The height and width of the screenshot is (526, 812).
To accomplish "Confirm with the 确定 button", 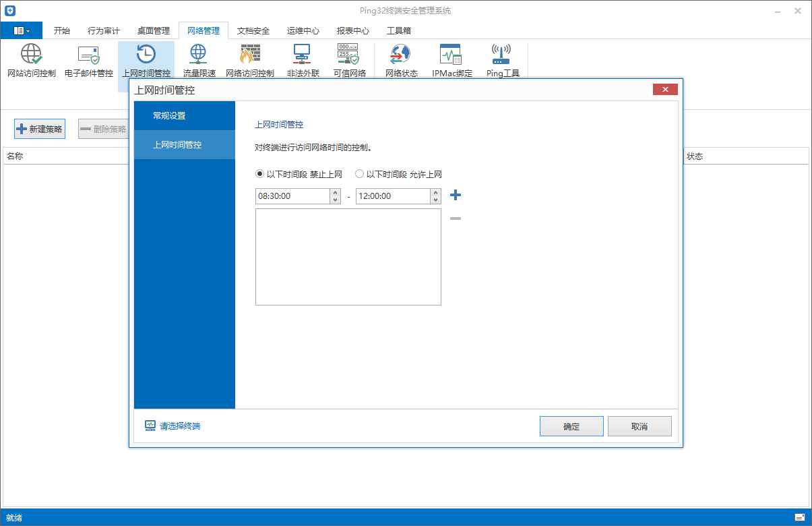I will [571, 426].
